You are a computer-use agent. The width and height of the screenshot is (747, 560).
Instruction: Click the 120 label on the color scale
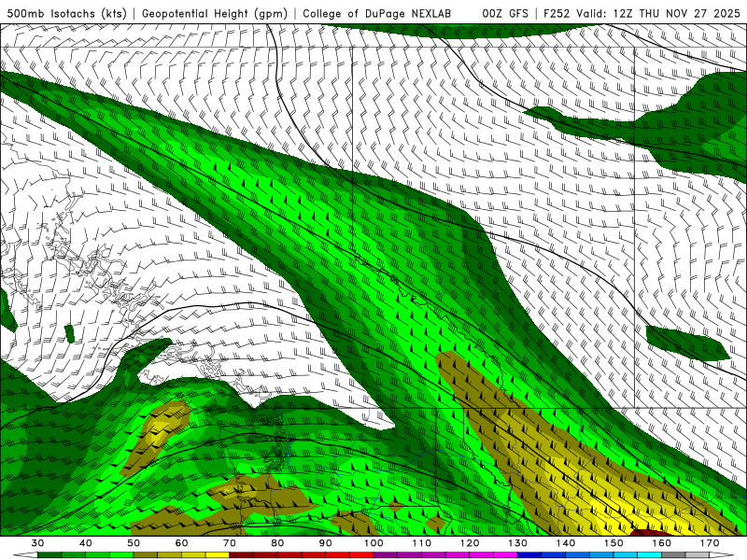[x=470, y=543]
